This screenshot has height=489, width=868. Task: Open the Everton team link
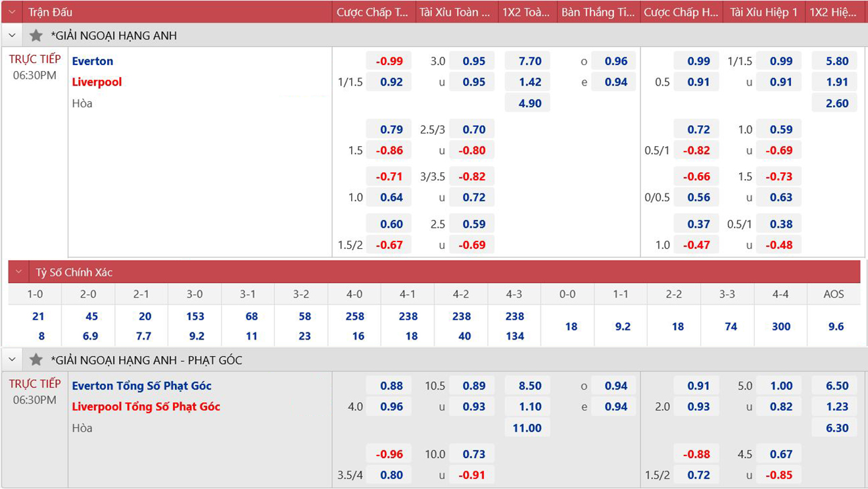[93, 61]
